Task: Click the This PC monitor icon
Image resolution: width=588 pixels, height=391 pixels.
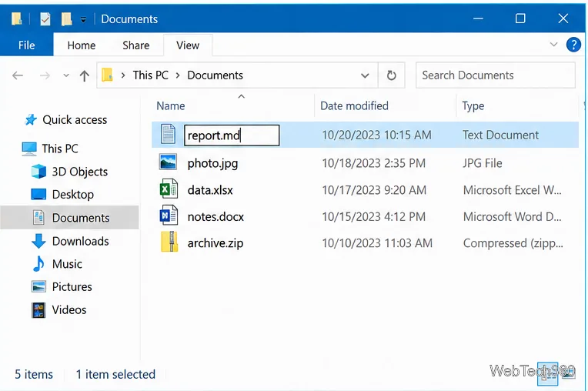Action: point(29,149)
